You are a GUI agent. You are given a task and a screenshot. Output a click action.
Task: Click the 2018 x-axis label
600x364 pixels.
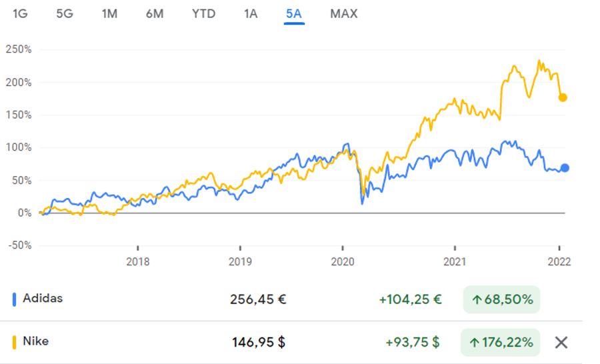click(138, 262)
